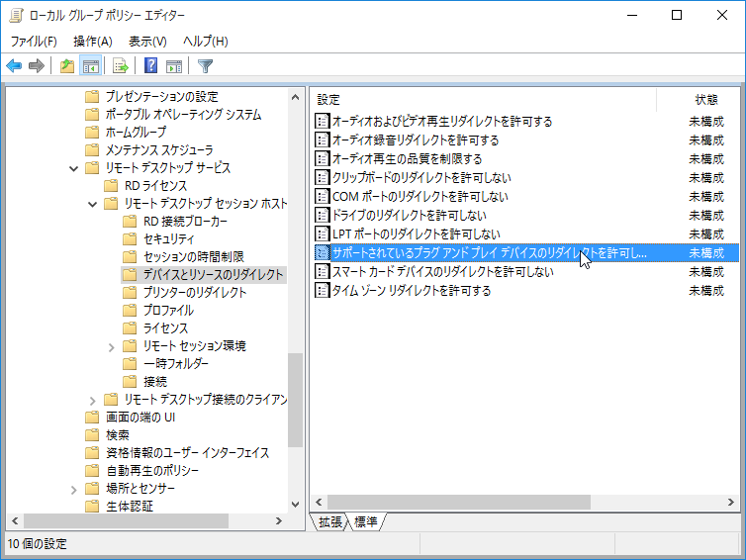Click the policy icon beside スマート カード デバイスのリダイレクトを許可しない
The height and width of the screenshot is (560, 746).
323,271
